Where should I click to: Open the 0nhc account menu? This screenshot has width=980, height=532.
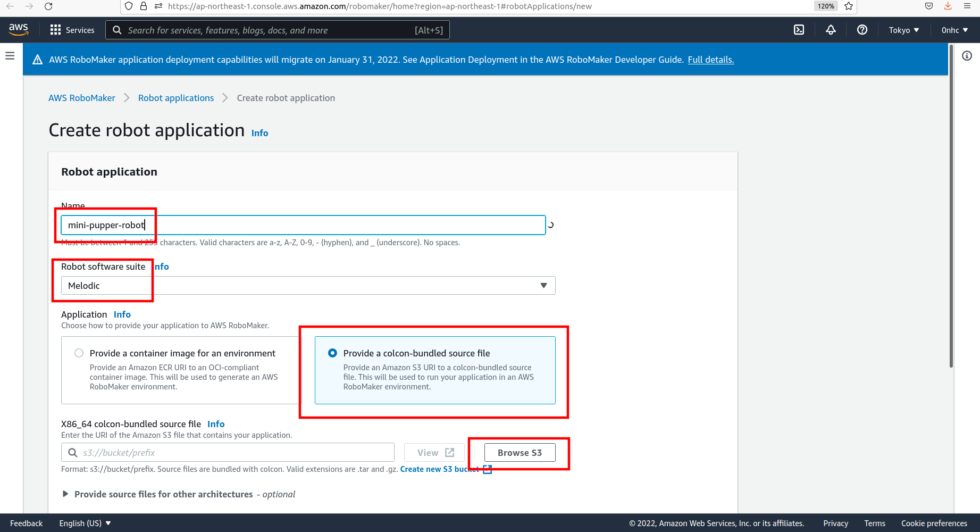tap(954, 30)
